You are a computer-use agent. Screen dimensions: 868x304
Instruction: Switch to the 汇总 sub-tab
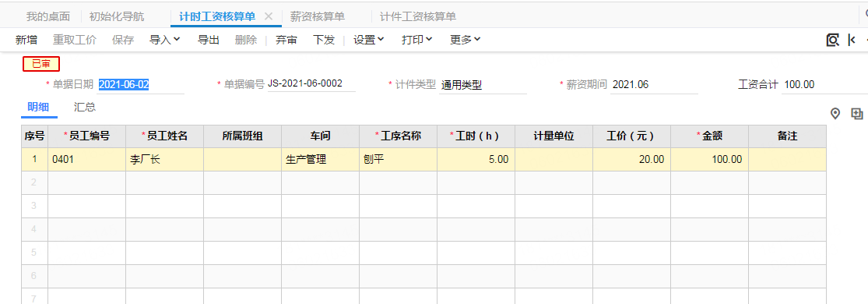[x=85, y=107]
